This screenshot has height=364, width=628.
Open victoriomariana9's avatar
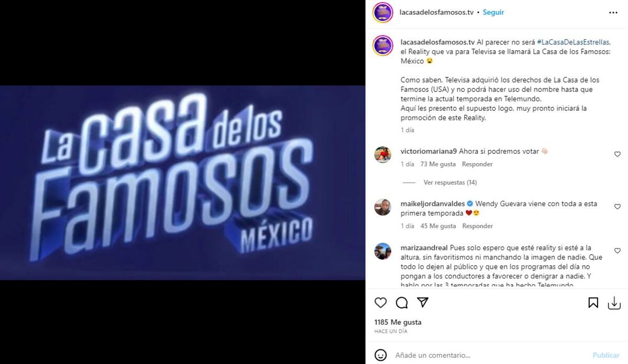[383, 155]
